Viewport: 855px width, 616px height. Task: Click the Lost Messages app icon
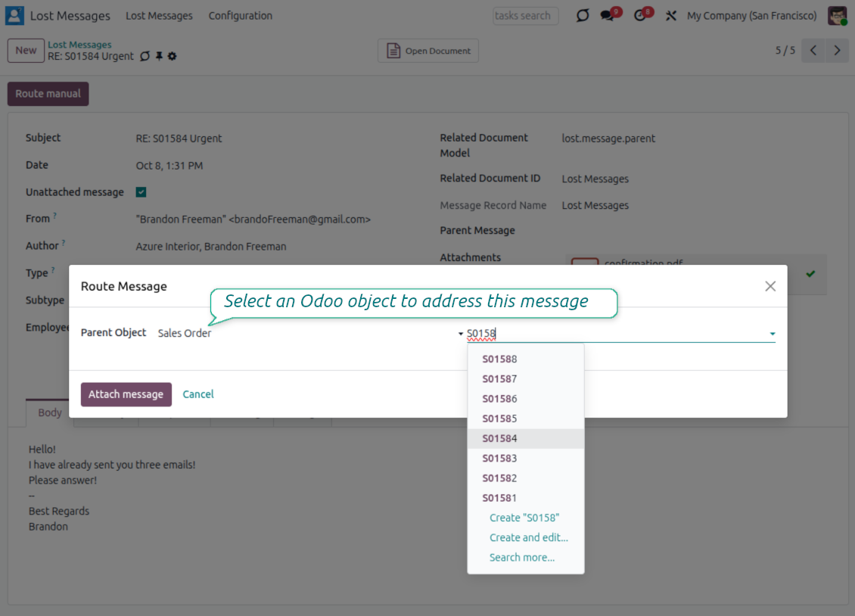tap(15, 16)
